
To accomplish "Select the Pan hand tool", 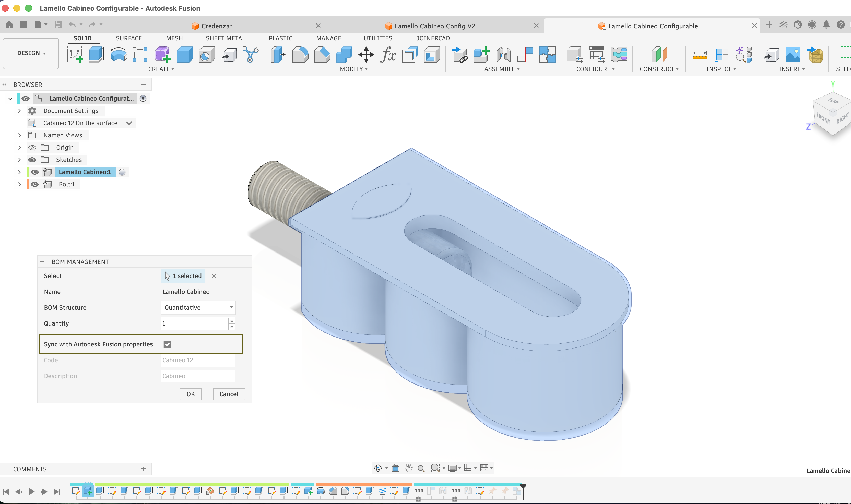I will point(409,468).
